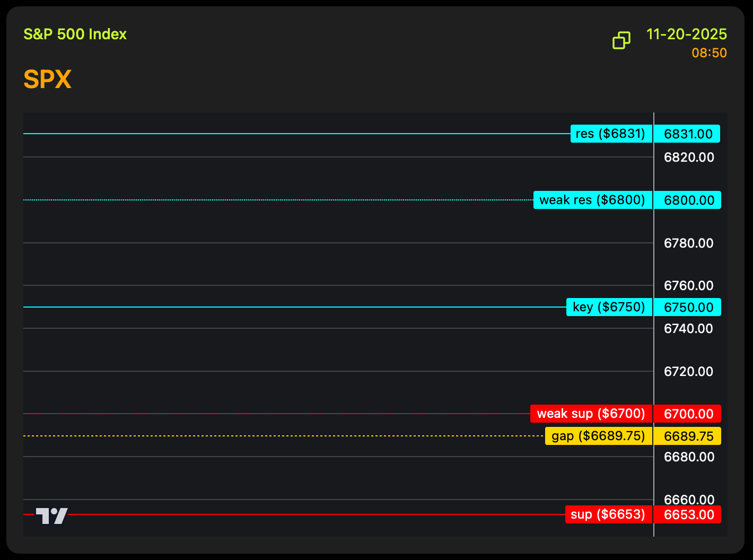The height and width of the screenshot is (560, 753).
Task: Click the 11-20-2025 date text
Action: tap(686, 34)
